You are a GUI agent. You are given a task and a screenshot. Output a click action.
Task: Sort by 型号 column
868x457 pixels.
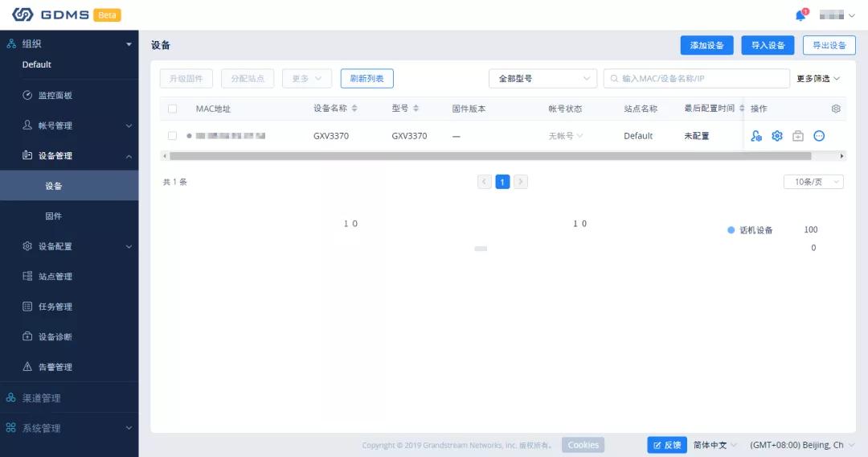pyautogui.click(x=416, y=108)
